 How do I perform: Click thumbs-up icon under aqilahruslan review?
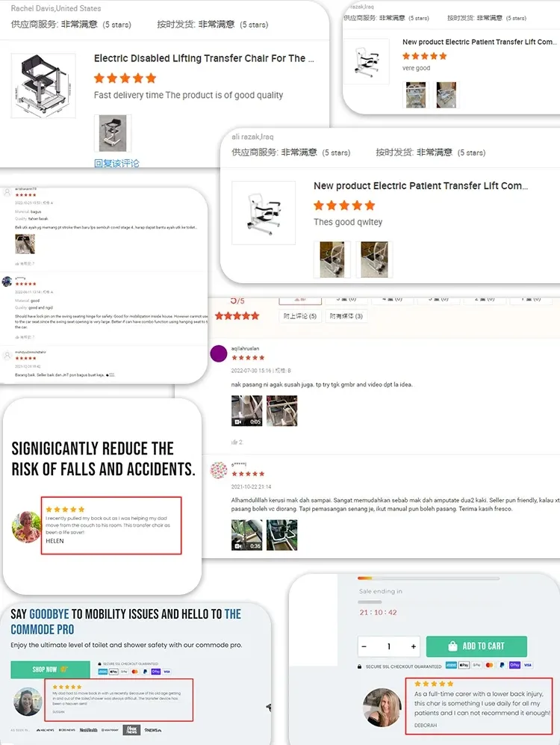pos(234,442)
